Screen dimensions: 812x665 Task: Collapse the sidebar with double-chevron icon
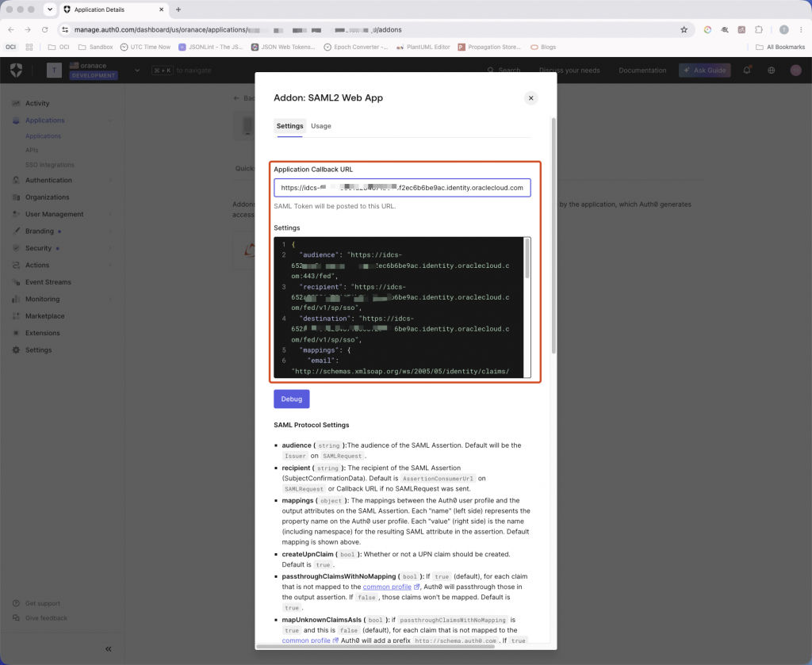tap(108, 649)
